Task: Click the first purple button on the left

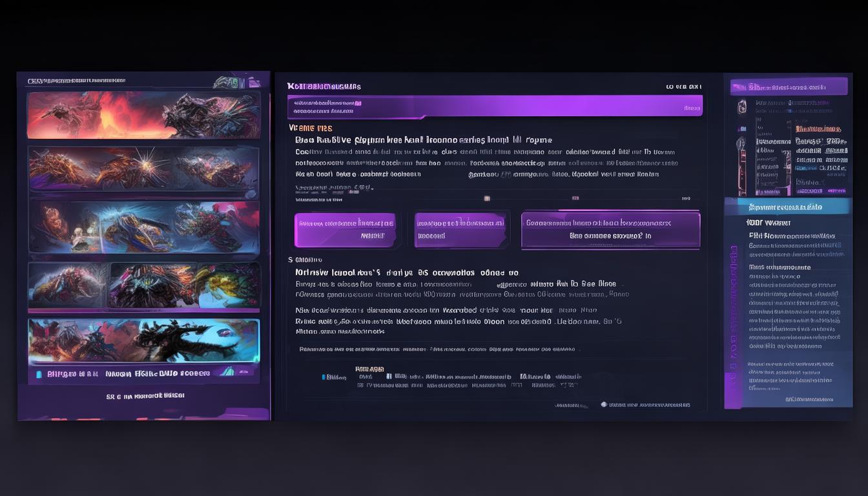Action: [346, 229]
